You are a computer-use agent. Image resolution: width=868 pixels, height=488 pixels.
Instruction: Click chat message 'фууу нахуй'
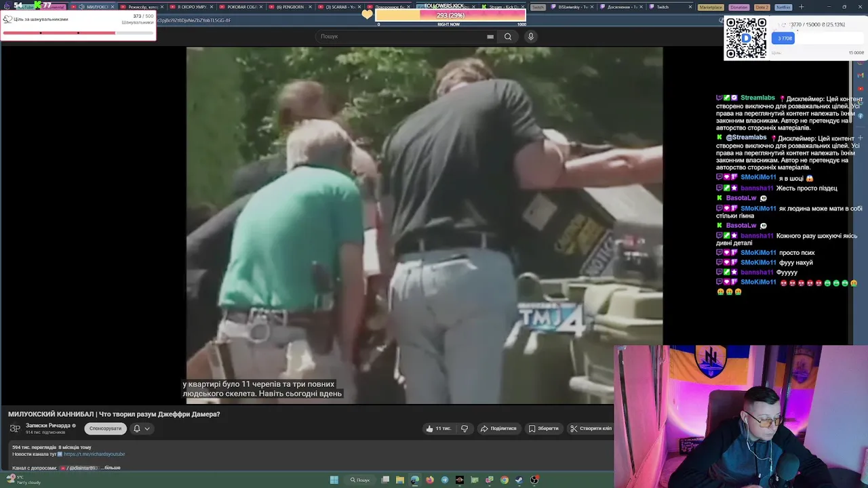pos(795,263)
